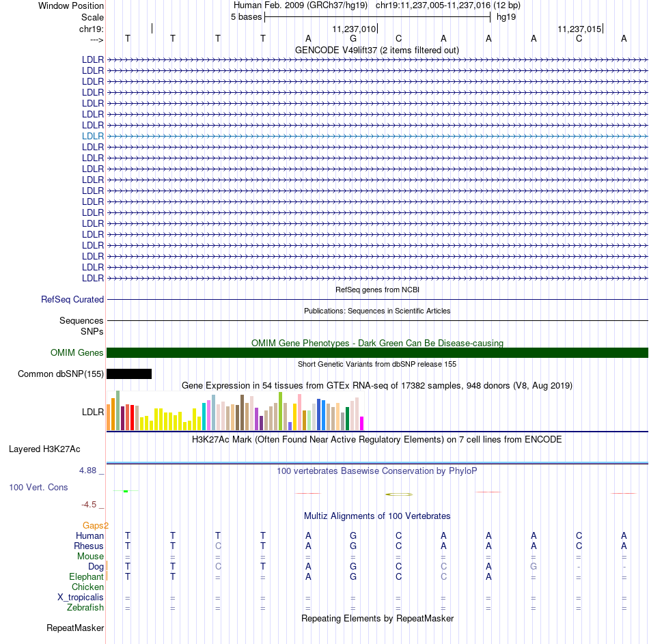Image resolution: width=649 pixels, height=644 pixels.
Task: Select the Mouse alignment row label
Action: [90, 557]
